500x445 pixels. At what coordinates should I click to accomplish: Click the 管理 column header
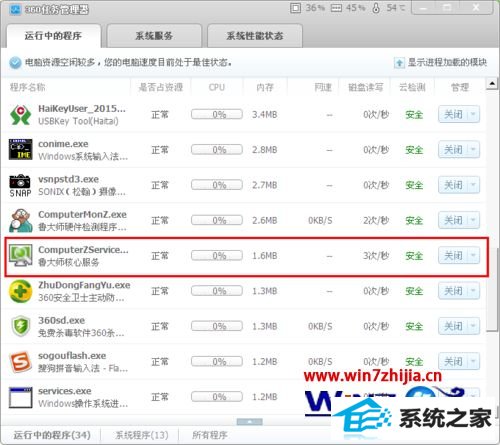[x=460, y=87]
